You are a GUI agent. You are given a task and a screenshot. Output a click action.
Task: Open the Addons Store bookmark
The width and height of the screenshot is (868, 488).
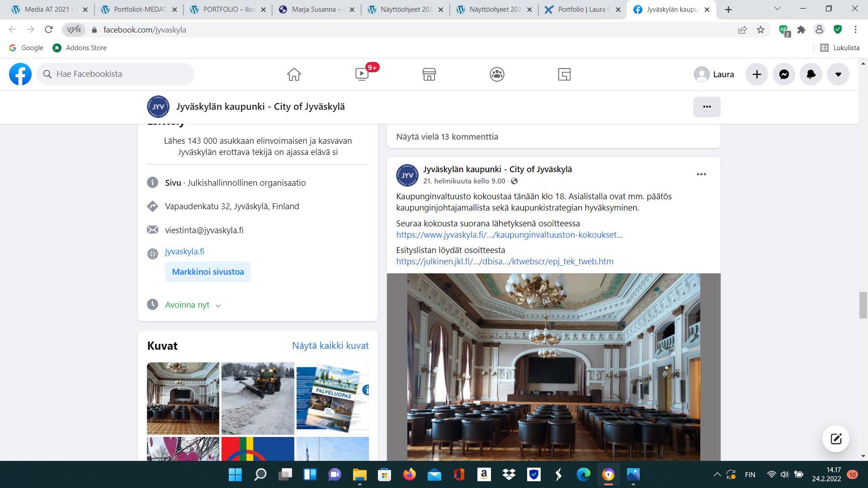(x=80, y=48)
